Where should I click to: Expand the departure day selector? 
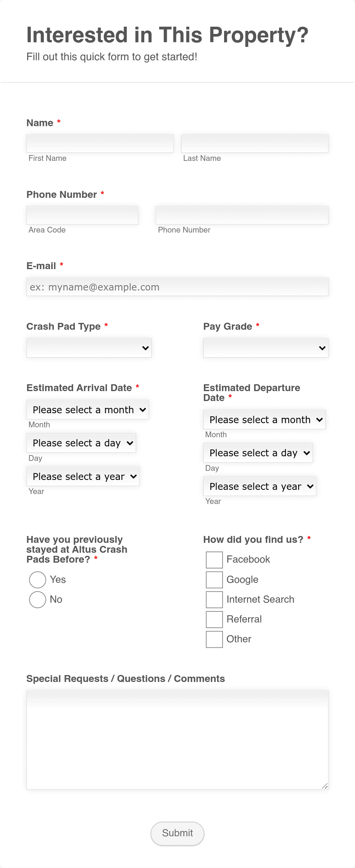(x=258, y=453)
